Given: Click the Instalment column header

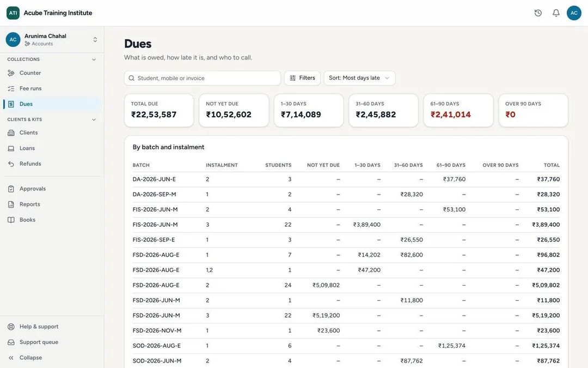Looking at the screenshot, I should click(x=222, y=165).
